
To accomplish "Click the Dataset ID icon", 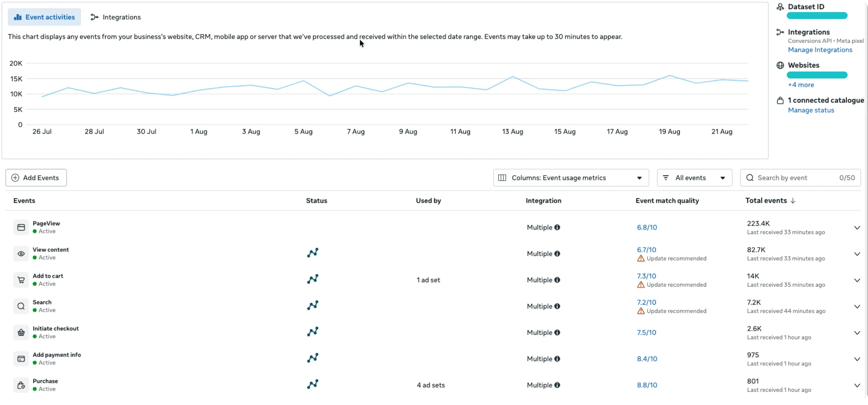I will [x=780, y=7].
